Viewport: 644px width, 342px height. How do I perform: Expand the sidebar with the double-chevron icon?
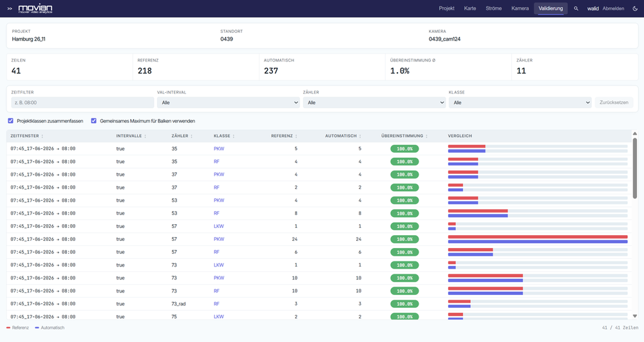point(10,8)
